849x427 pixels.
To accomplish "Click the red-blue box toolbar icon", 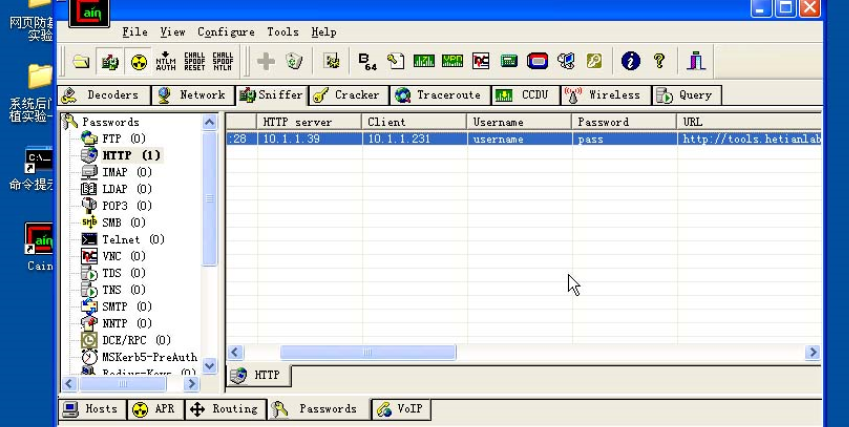I will pyautogui.click(x=537, y=61).
